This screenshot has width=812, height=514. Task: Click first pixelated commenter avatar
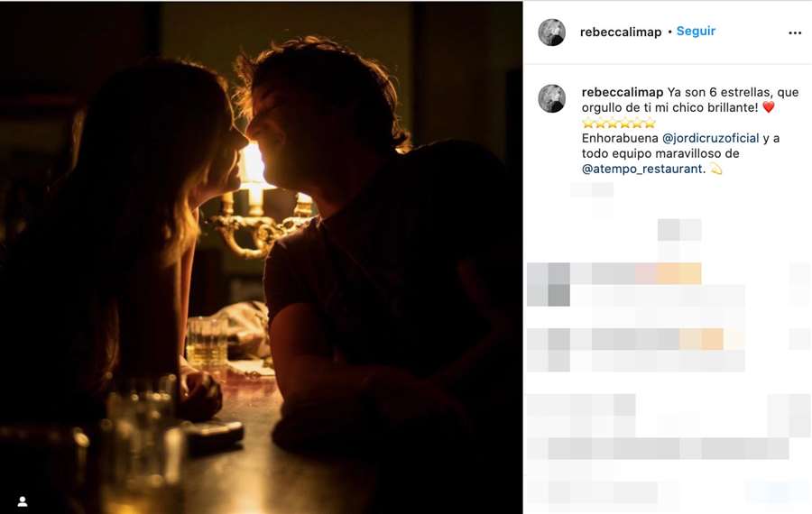(549, 284)
